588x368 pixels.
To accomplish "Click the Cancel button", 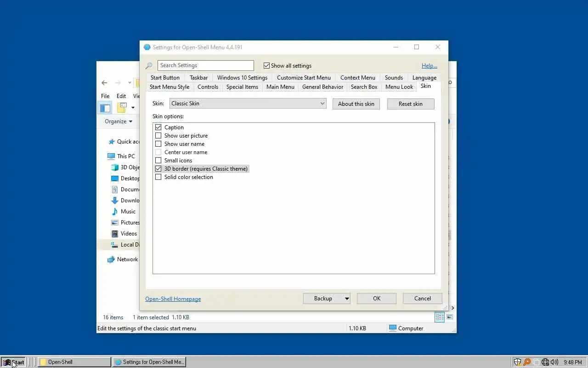I will 423,299.
